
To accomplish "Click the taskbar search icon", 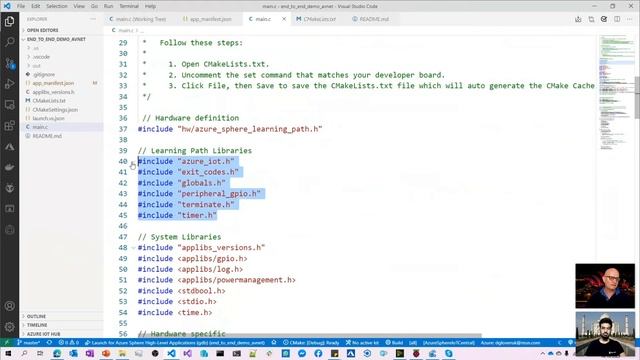I will point(24,353).
